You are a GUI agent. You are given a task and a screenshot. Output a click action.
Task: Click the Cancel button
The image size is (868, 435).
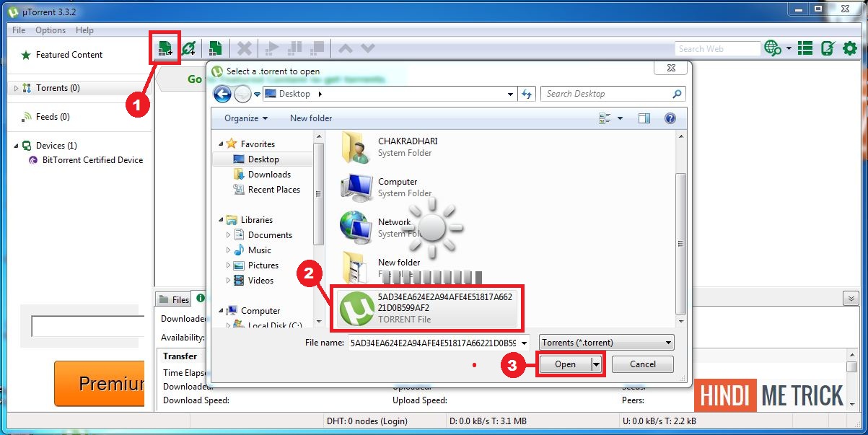642,364
